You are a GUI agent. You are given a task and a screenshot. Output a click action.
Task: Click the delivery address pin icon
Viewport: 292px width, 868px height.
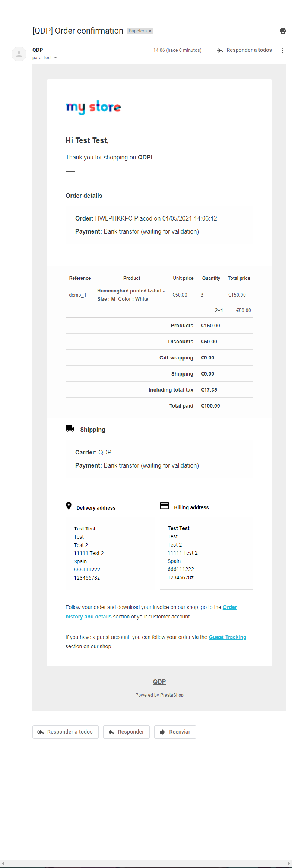point(69,506)
